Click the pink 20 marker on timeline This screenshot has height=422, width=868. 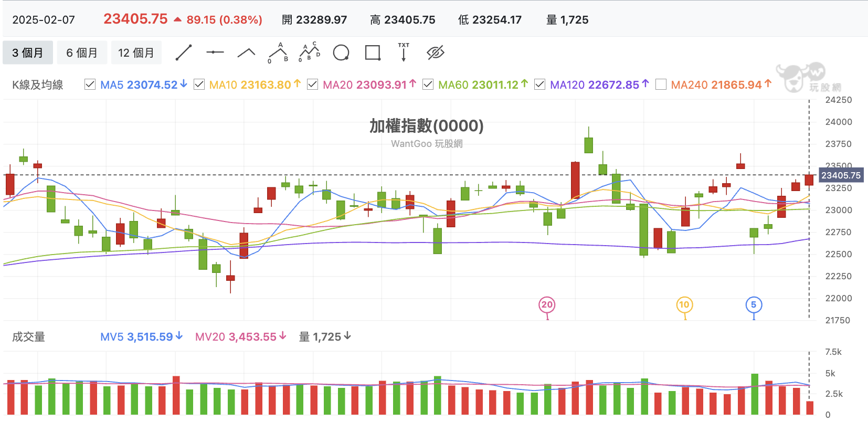coord(547,304)
